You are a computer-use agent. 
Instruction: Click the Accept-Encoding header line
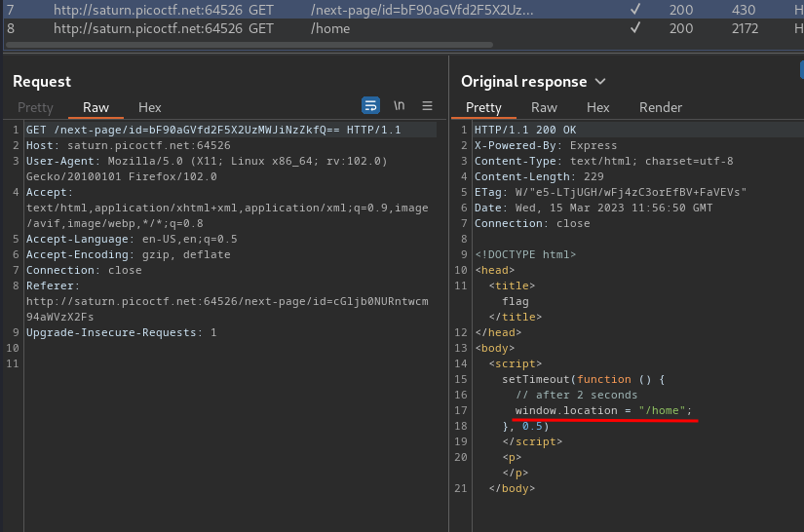[x=129, y=254]
